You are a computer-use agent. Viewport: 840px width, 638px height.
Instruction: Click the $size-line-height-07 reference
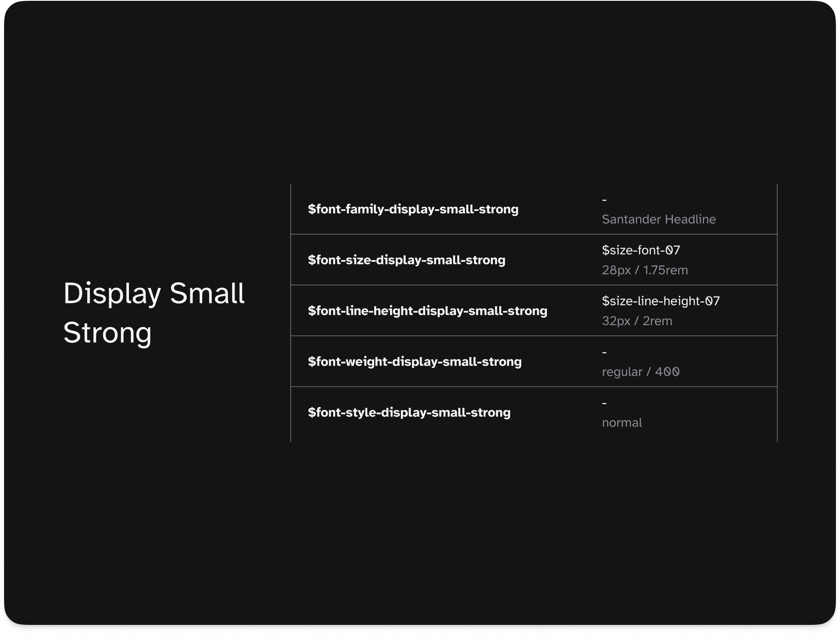click(660, 301)
